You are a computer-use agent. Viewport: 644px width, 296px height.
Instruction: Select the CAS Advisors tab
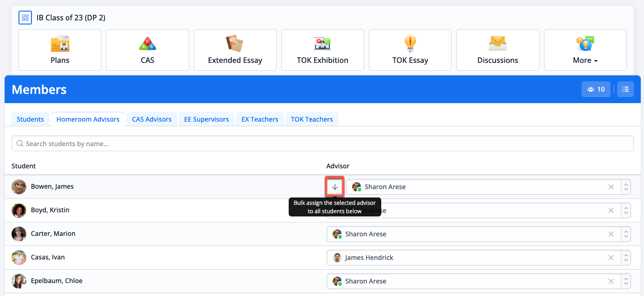[152, 119]
